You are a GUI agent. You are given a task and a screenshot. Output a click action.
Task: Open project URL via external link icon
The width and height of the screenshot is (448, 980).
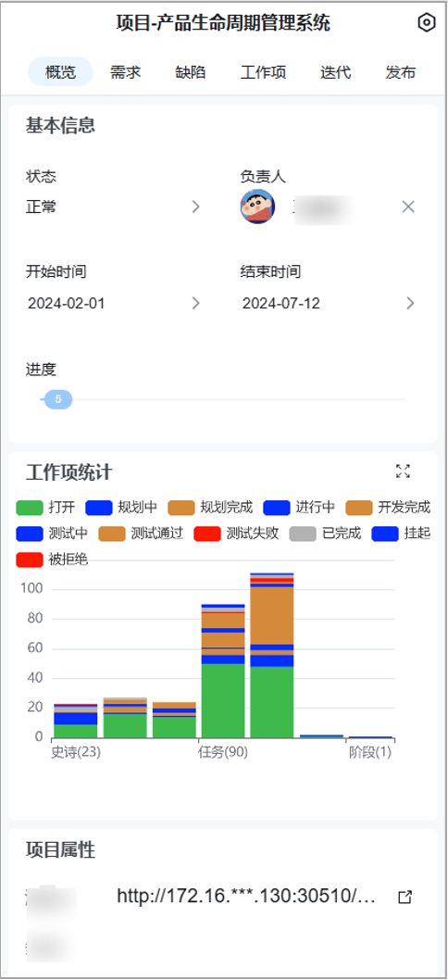(404, 898)
